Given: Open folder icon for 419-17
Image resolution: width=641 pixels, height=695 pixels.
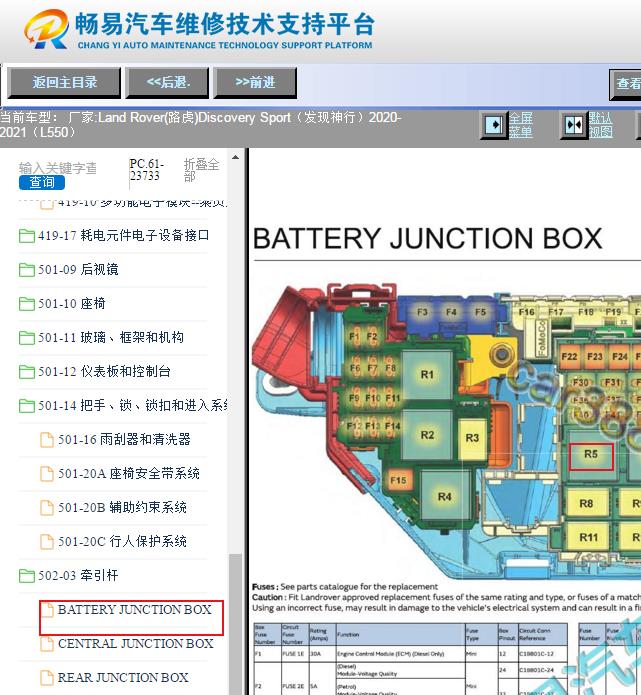Looking at the screenshot, I should point(27,235).
